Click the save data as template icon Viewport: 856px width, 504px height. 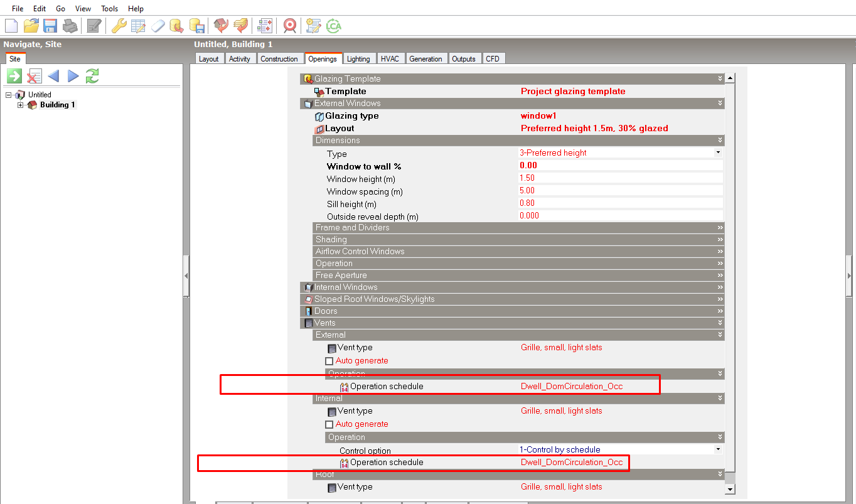pos(197,26)
